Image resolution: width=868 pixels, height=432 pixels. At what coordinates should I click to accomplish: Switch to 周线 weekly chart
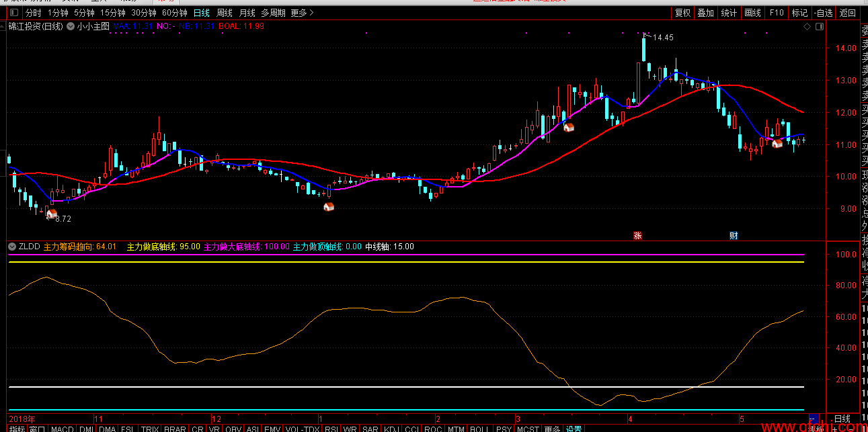[x=225, y=13]
